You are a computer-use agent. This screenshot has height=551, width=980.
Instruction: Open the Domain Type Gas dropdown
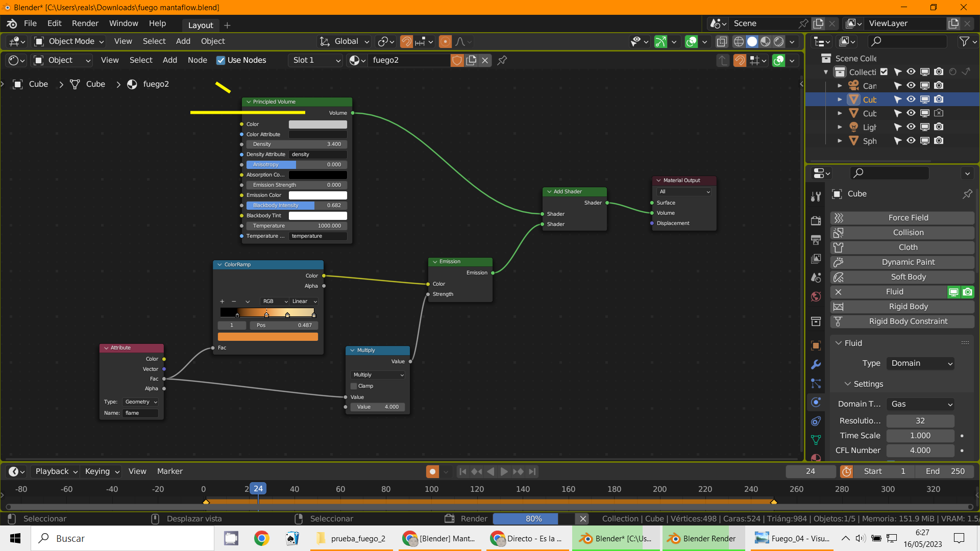click(920, 404)
